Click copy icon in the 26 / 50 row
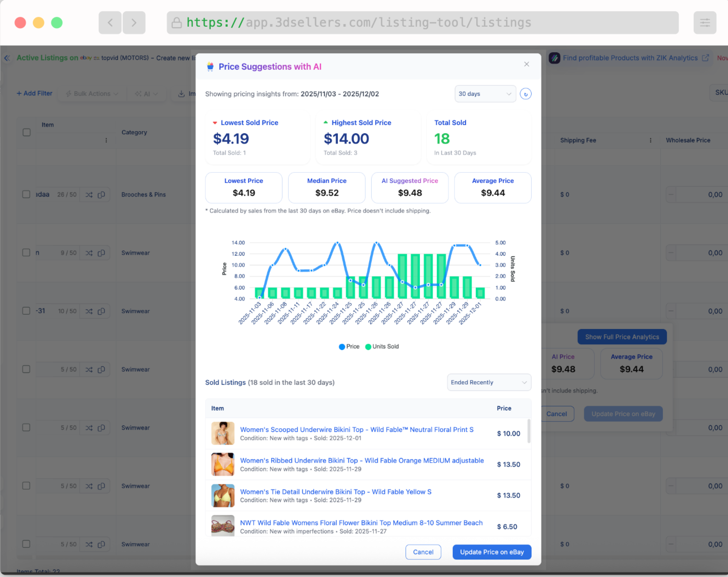 pyautogui.click(x=101, y=195)
